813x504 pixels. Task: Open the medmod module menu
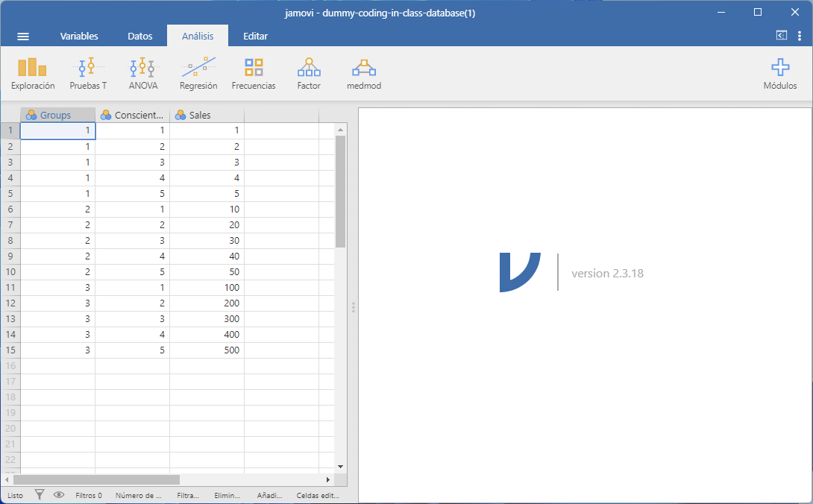[x=364, y=74]
